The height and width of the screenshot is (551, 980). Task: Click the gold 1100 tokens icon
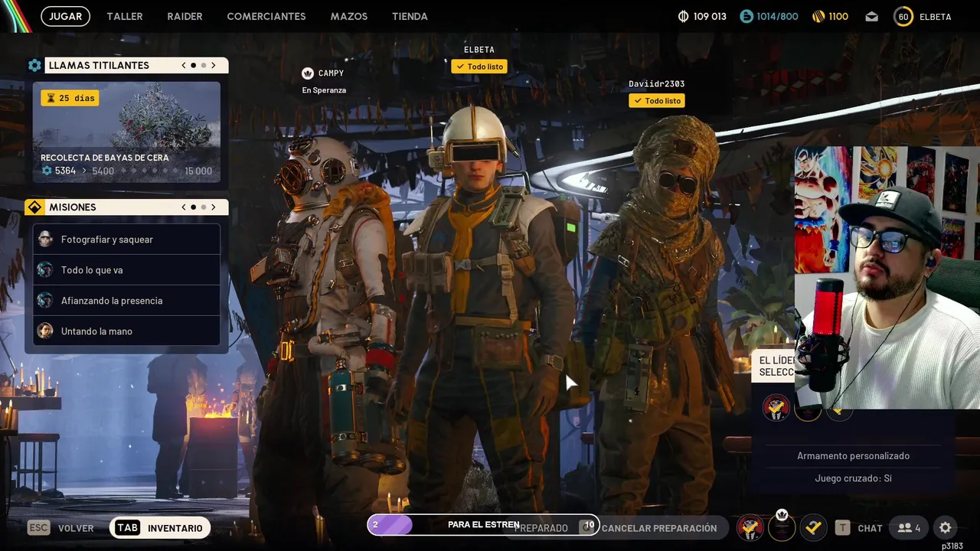818,16
